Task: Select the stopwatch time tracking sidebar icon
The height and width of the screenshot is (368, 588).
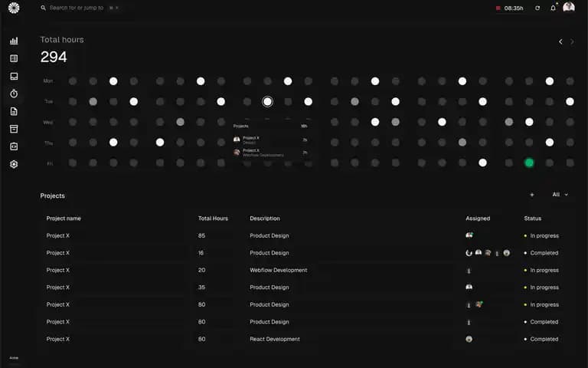Action: tap(14, 94)
